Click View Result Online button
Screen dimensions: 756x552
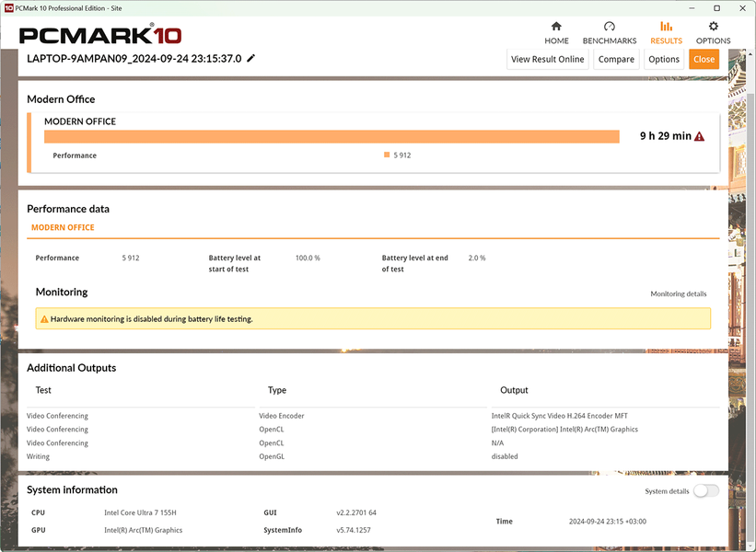click(547, 59)
